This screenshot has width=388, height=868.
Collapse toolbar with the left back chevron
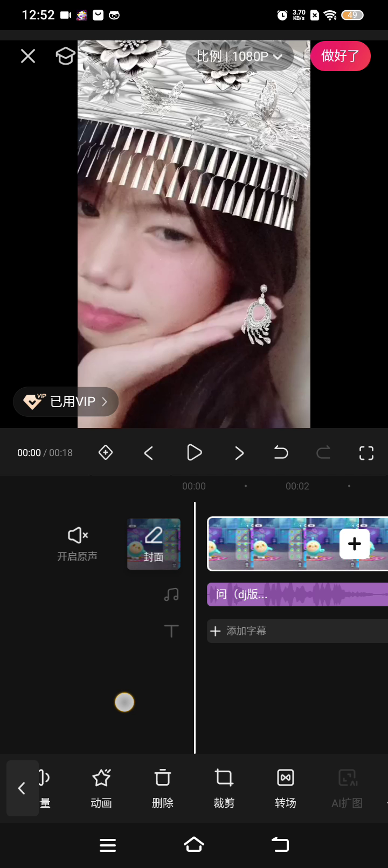tap(22, 788)
